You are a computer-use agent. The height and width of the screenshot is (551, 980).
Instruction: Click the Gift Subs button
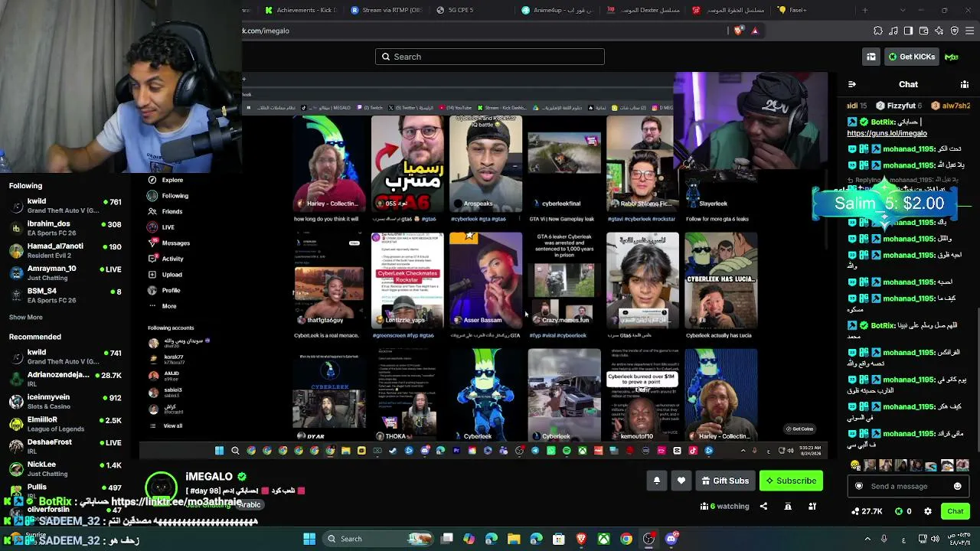726,481
